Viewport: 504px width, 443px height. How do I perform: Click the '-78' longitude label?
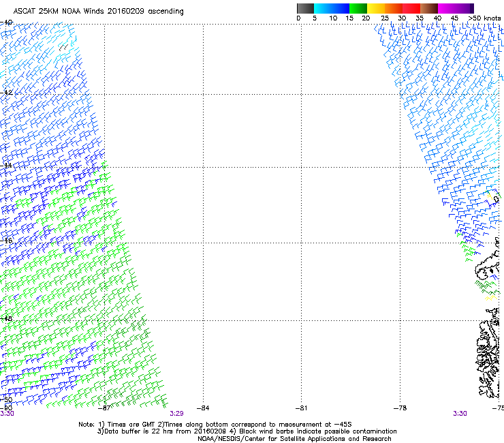point(400,408)
